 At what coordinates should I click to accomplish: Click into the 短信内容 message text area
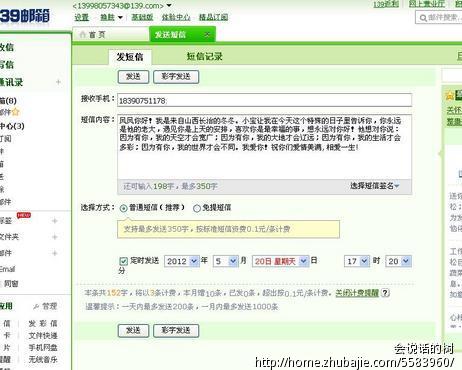265,147
